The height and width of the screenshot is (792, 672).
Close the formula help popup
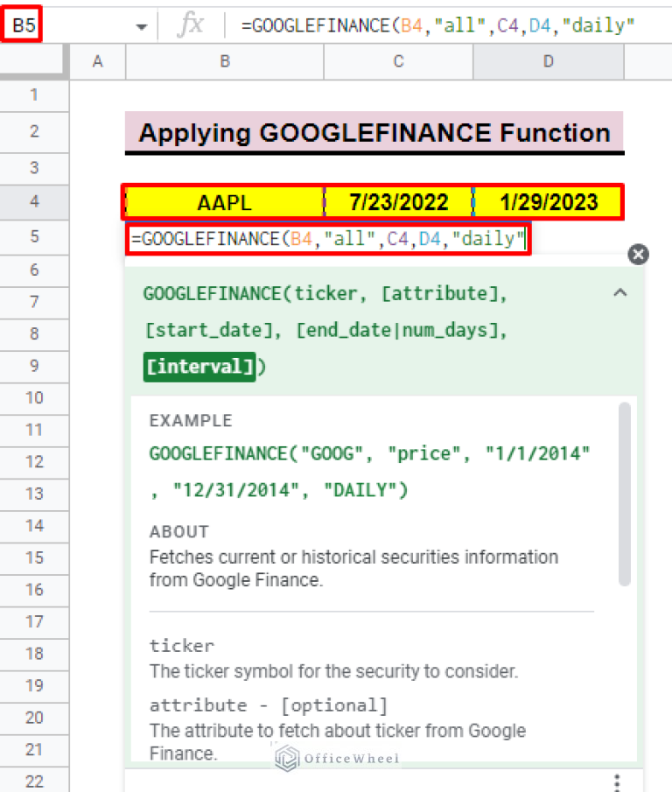coord(639,255)
